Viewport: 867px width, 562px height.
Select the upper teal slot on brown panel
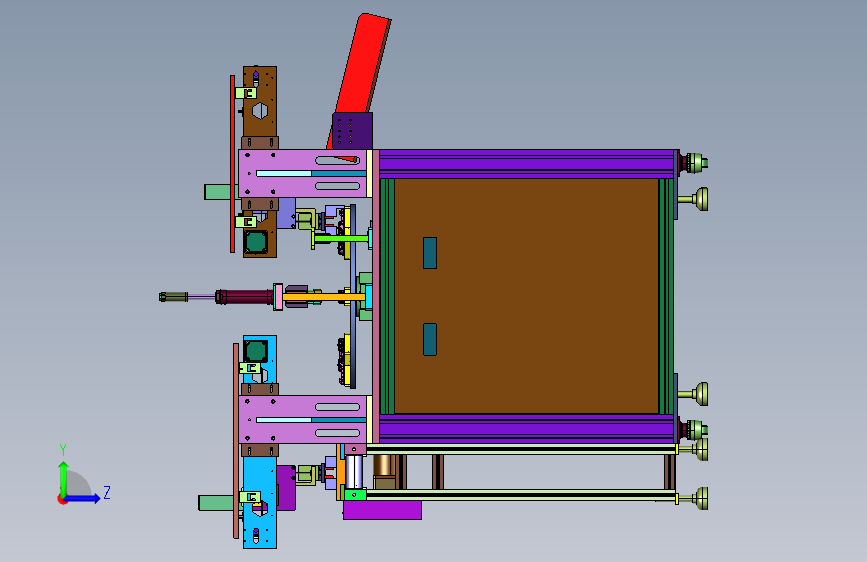point(430,253)
